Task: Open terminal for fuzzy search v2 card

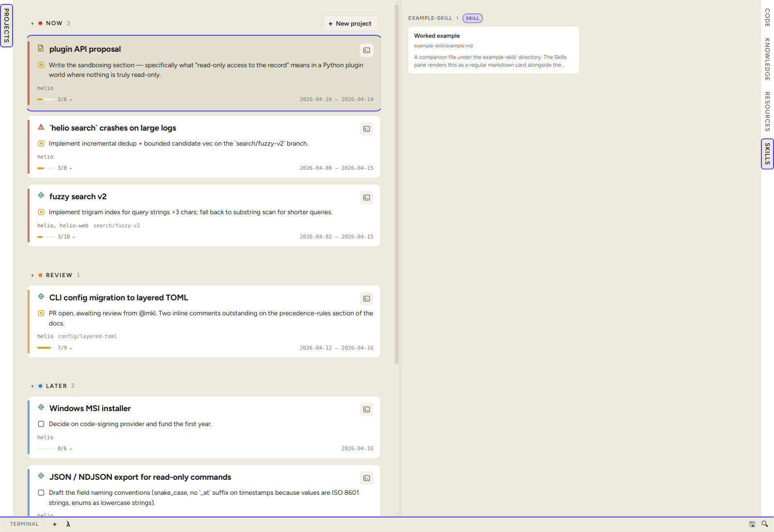Action: pyautogui.click(x=367, y=198)
